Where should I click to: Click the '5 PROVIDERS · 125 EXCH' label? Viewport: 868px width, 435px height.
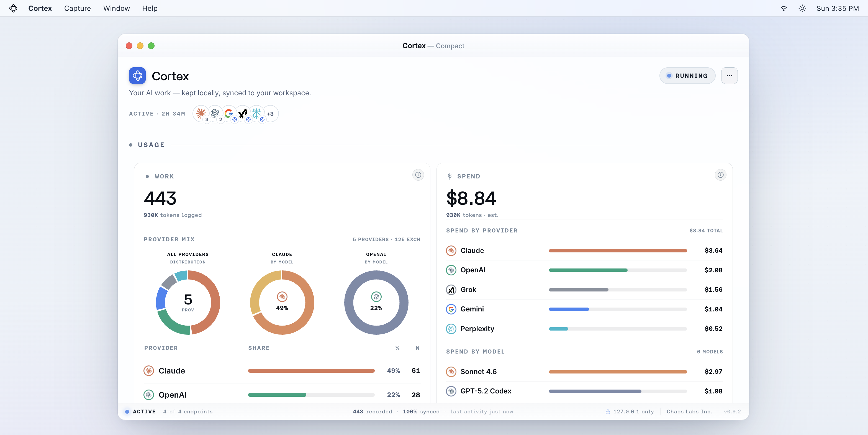click(386, 239)
